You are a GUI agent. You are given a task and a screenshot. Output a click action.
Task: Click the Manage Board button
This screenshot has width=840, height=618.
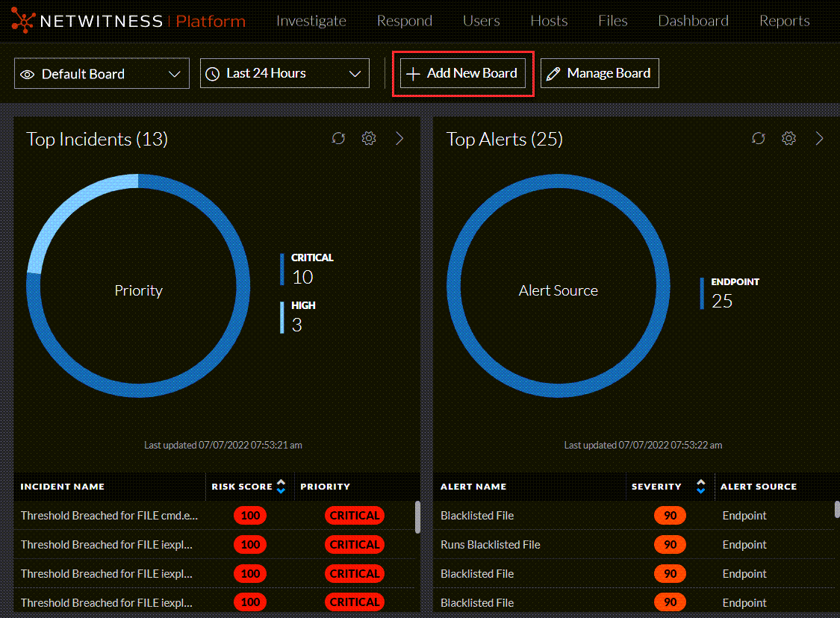(x=600, y=73)
